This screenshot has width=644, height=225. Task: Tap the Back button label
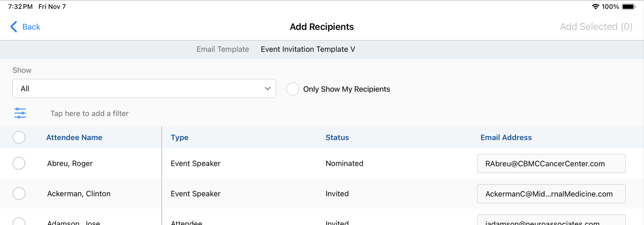tap(31, 27)
